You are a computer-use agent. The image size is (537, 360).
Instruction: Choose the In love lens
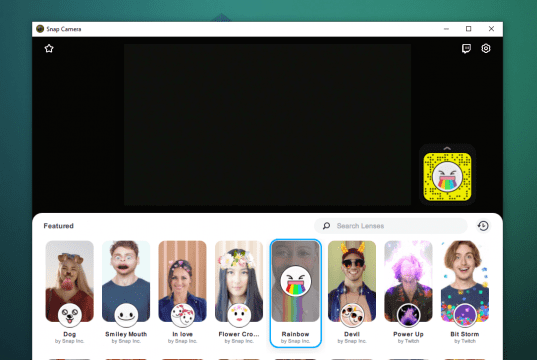[183, 292]
